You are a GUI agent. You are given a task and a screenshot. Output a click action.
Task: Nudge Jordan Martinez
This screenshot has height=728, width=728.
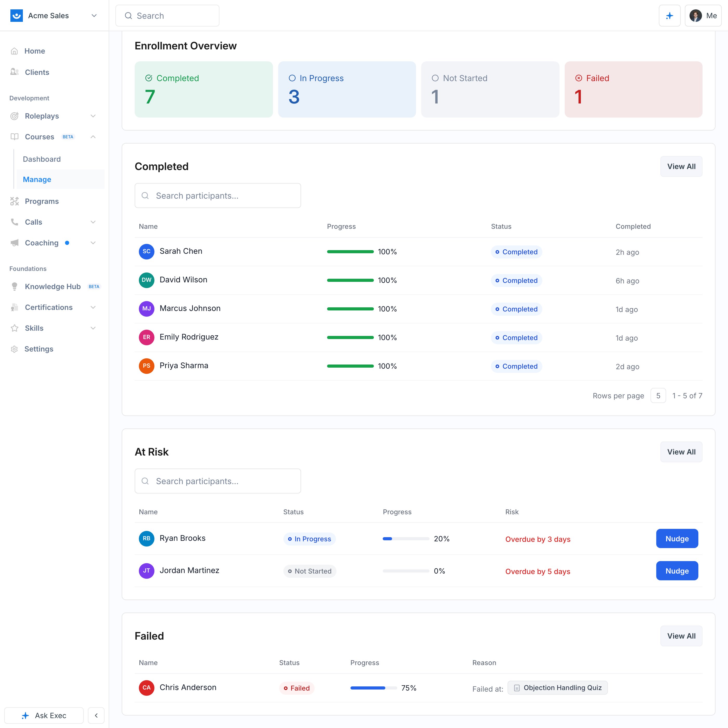[677, 571]
